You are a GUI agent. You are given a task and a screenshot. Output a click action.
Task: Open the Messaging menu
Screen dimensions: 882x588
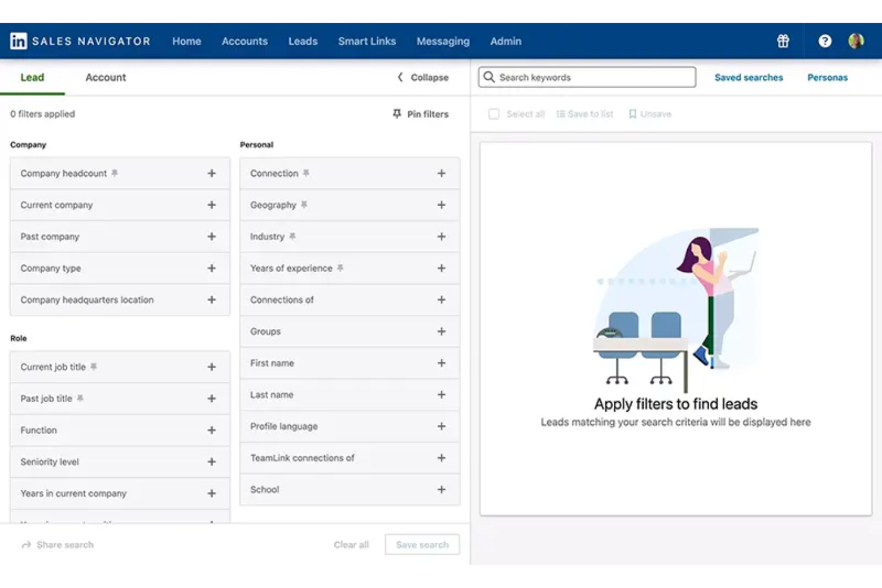[443, 41]
